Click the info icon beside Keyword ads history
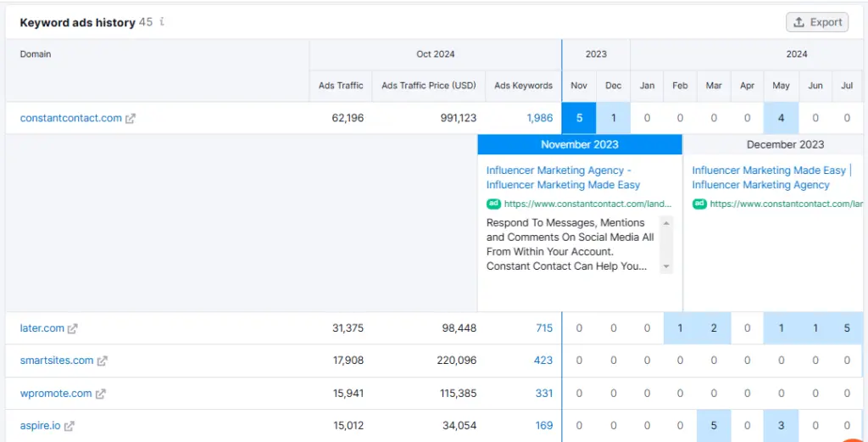Image resolution: width=868 pixels, height=442 pixels. coord(162,22)
